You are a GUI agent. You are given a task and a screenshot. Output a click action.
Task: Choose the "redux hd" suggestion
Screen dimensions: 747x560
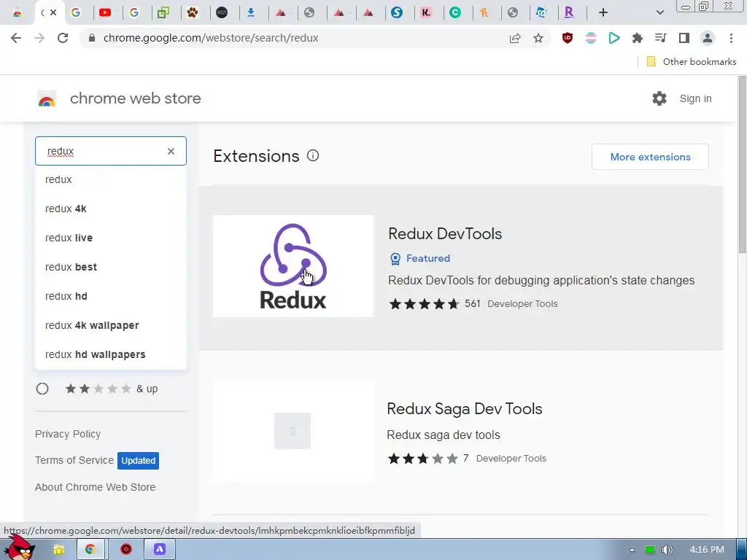[x=111, y=296]
